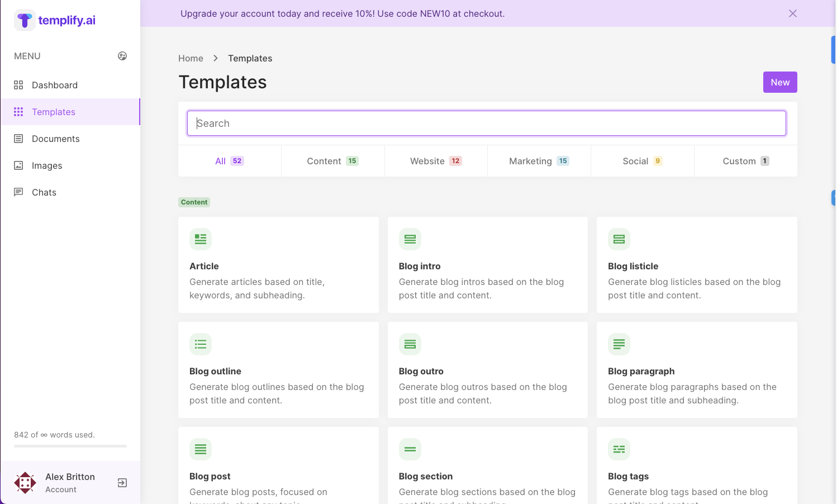This screenshot has height=504, width=837.
Task: Select the Templates grid icon in sidebar
Action: click(x=18, y=112)
